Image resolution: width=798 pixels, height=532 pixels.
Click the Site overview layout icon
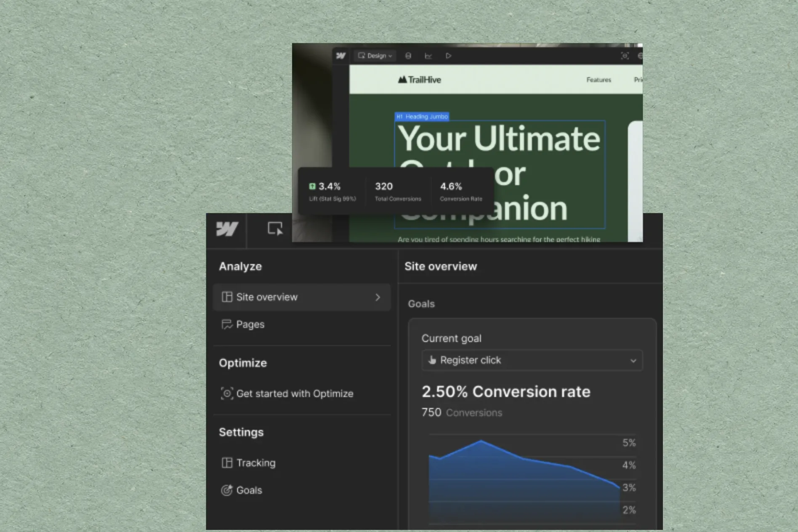coord(227,297)
